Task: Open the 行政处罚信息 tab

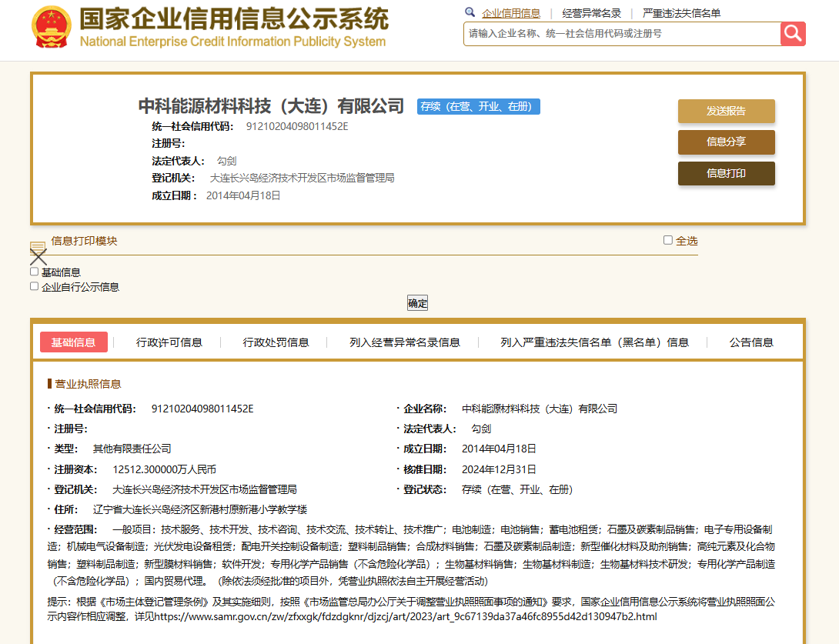Action: [276, 342]
